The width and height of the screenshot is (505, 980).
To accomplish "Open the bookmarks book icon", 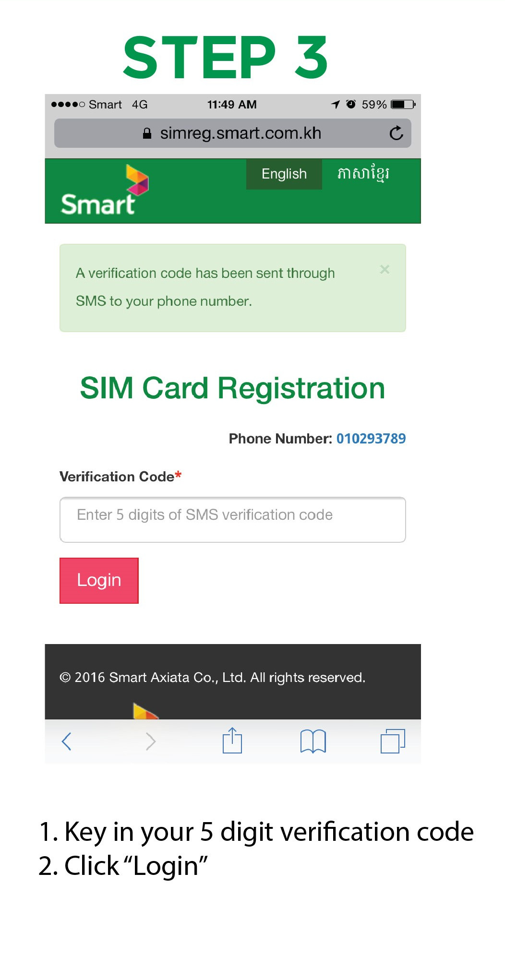I will click(313, 741).
